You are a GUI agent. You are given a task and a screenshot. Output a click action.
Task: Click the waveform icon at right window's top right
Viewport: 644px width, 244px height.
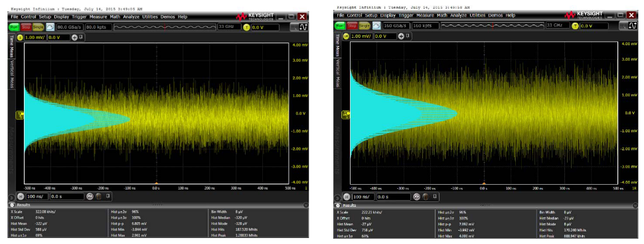tap(632, 26)
